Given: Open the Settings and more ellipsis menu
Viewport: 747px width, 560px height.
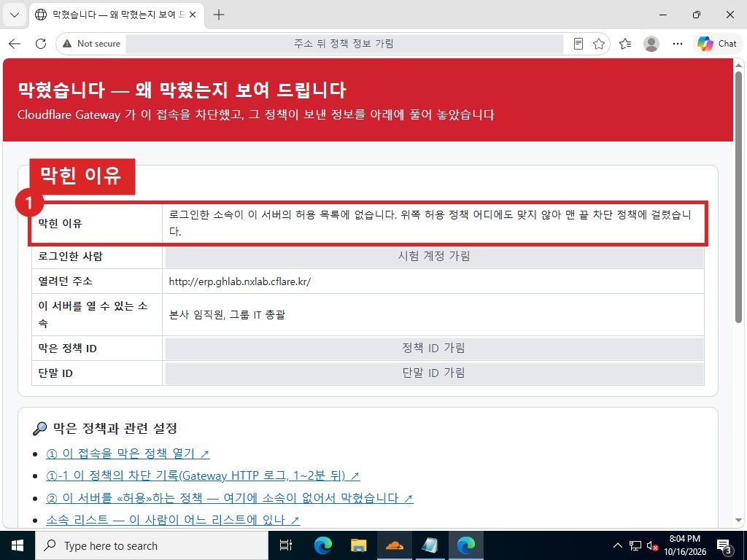Looking at the screenshot, I should click(x=678, y=44).
